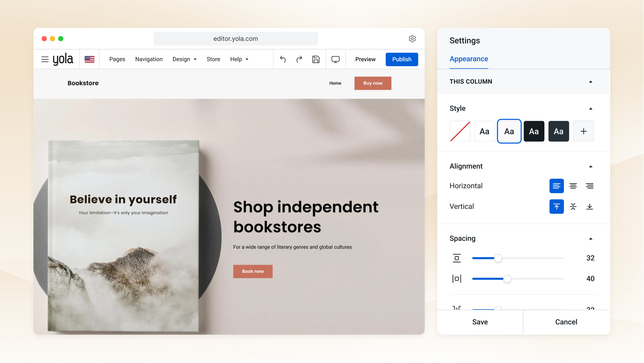Viewport: 644px width, 363px height.
Task: Open the Navigation menu
Action: click(149, 59)
